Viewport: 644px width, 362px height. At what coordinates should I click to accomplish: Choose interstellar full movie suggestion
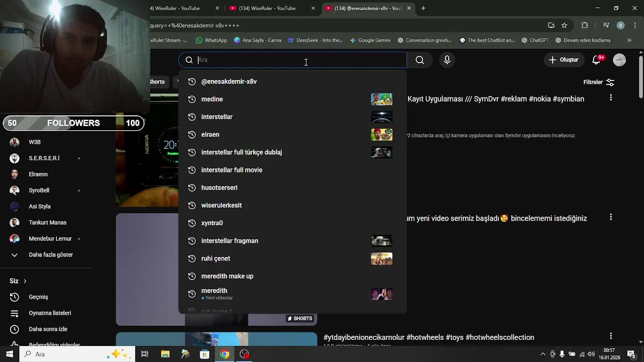click(x=292, y=170)
